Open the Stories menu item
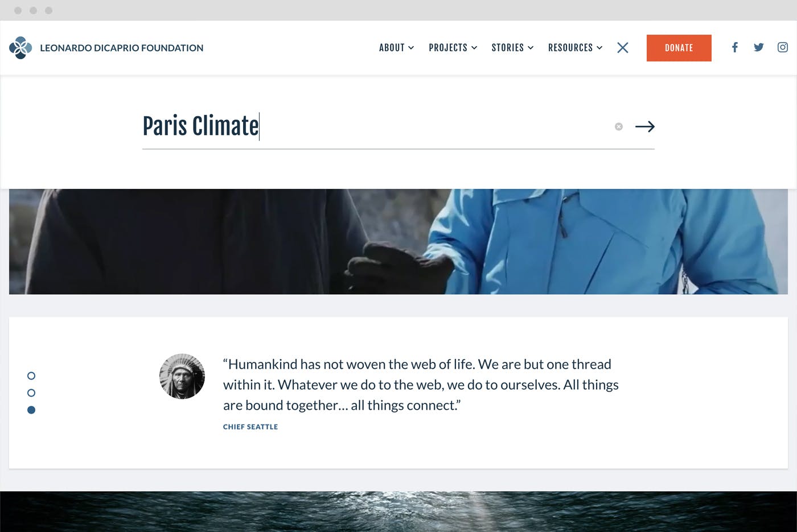The height and width of the screenshot is (532, 797). (x=512, y=48)
